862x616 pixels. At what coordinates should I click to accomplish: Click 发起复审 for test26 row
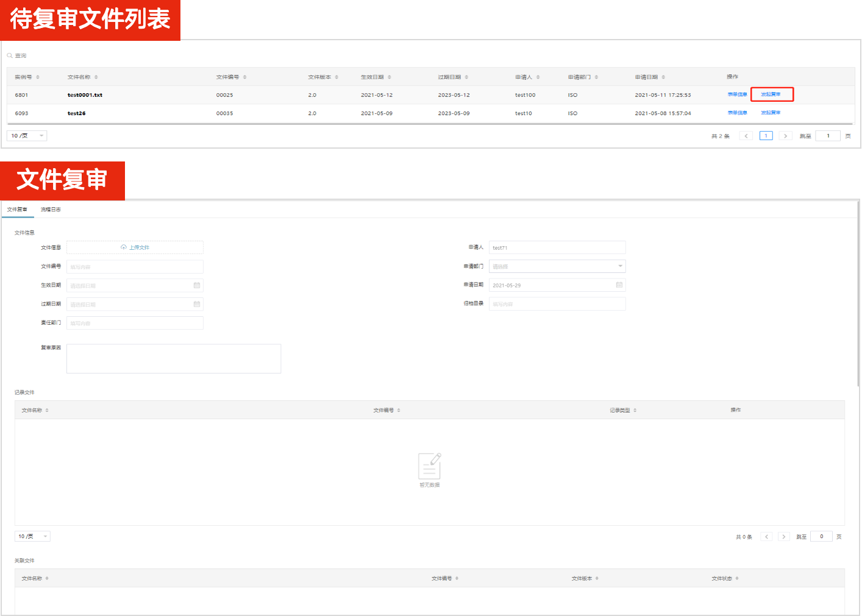coord(771,113)
